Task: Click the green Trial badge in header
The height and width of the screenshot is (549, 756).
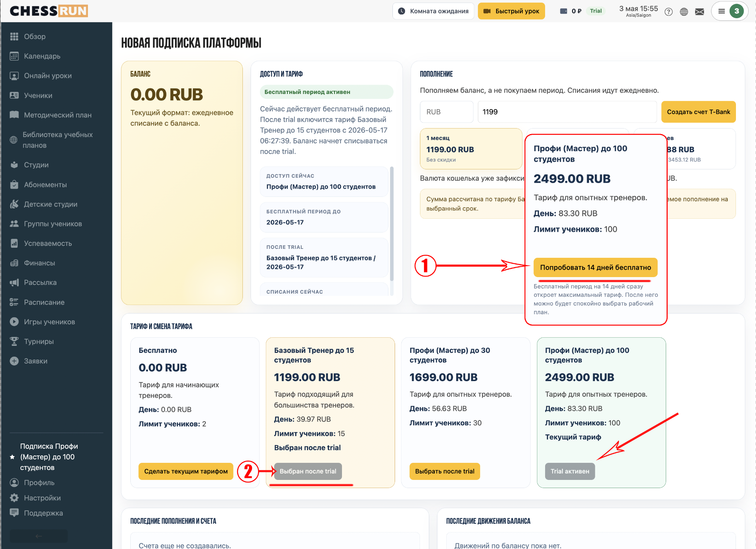Action: [x=596, y=11]
